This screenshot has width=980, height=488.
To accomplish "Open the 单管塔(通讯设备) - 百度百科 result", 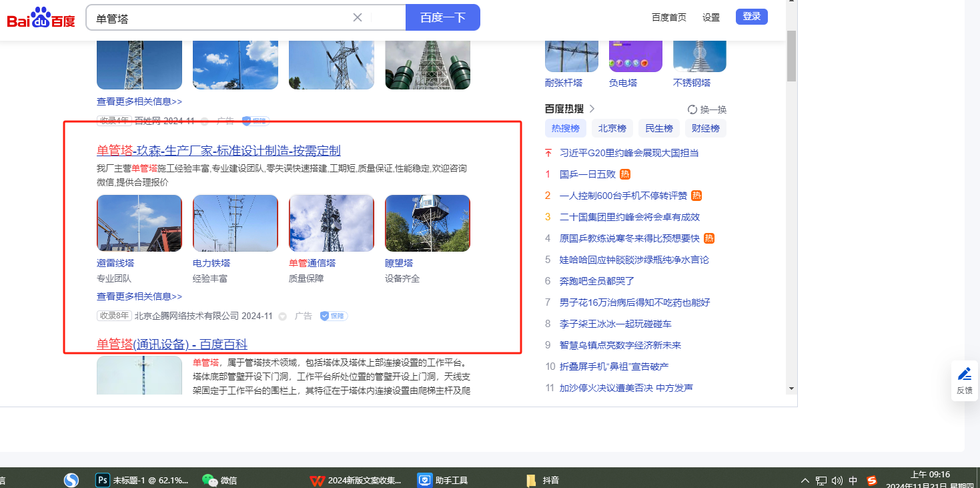I will pyautogui.click(x=172, y=344).
